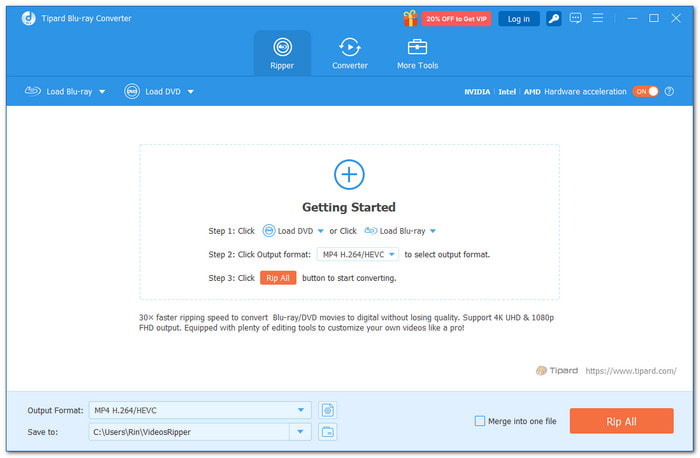Click the large plus add-disc icon
Screen dimensions: 700x458
coord(349,175)
